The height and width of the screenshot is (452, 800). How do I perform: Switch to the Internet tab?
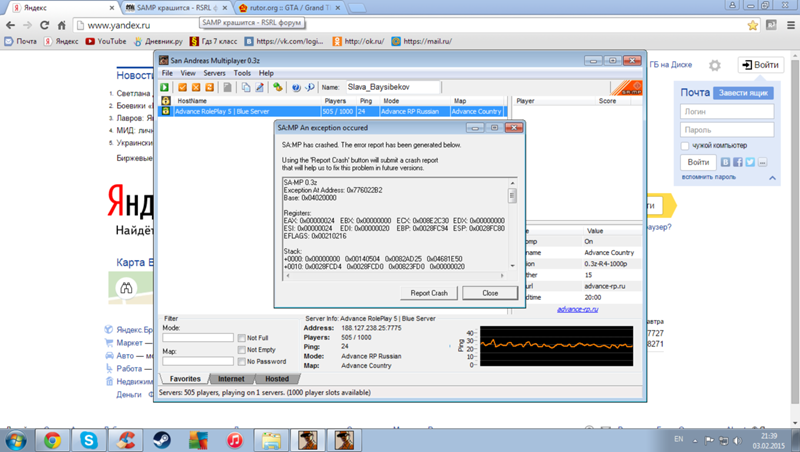[231, 379]
